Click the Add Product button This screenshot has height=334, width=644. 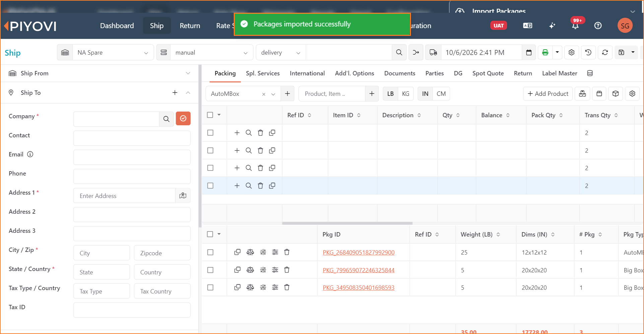[x=548, y=94]
